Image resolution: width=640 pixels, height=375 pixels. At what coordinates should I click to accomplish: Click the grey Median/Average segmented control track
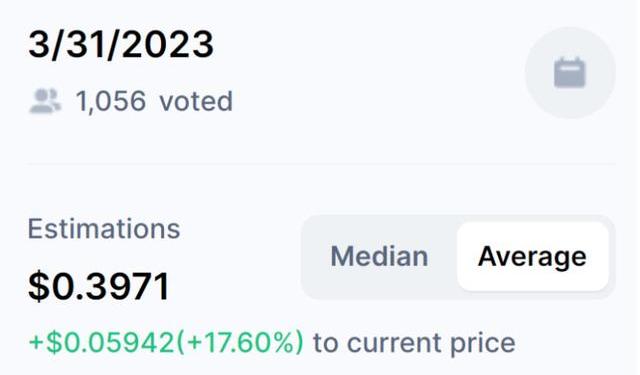click(458, 257)
